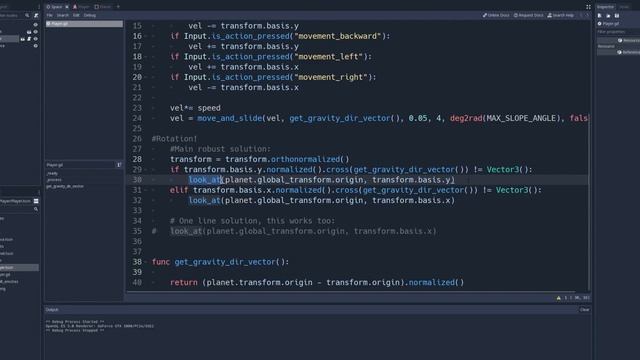Toggle FileSystem split view icon
Image resolution: width=640 pixels, height=360 pixels.
36,201
